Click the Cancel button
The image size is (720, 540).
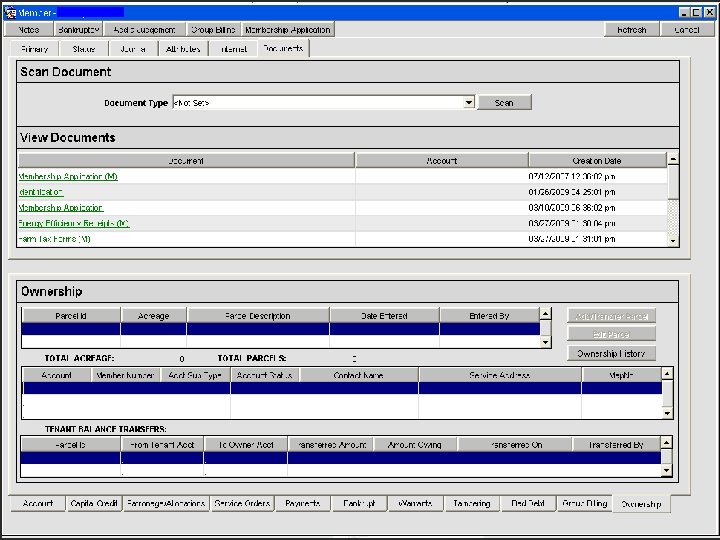687,30
